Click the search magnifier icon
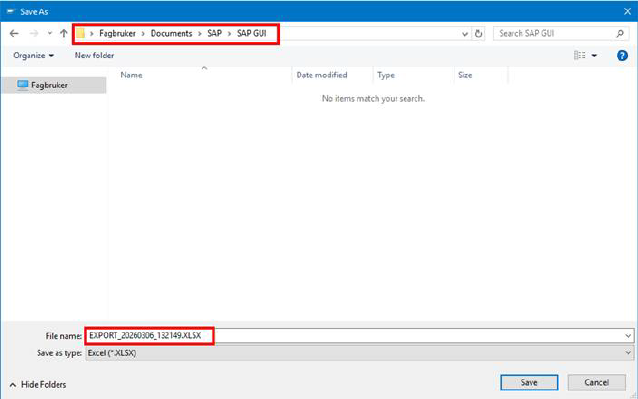Viewport: 638px width, 399px height. coord(620,33)
